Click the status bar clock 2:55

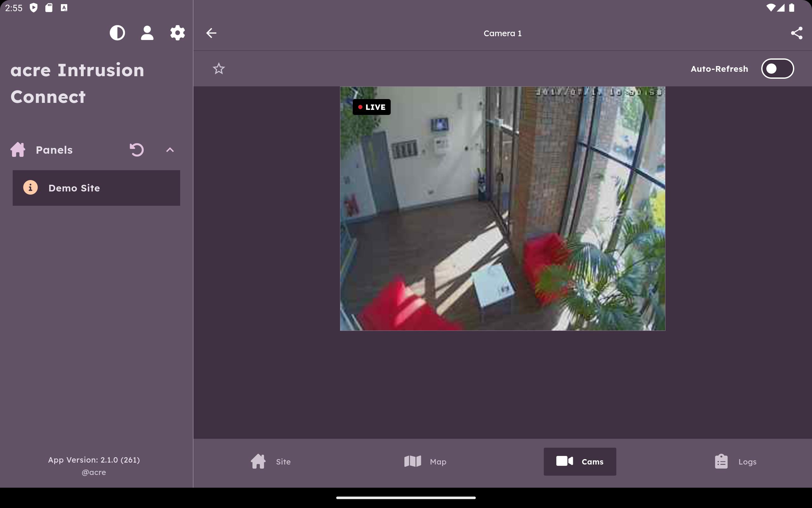[14, 8]
